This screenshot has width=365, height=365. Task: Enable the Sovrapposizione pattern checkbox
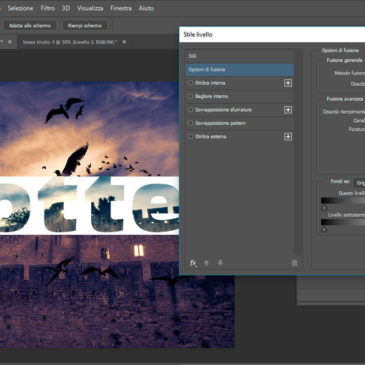(x=190, y=123)
